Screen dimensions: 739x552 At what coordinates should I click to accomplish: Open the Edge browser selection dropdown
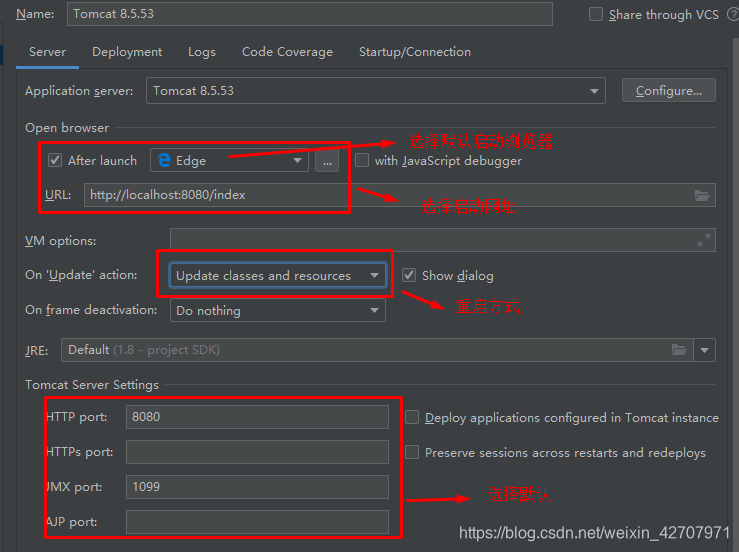(230, 160)
